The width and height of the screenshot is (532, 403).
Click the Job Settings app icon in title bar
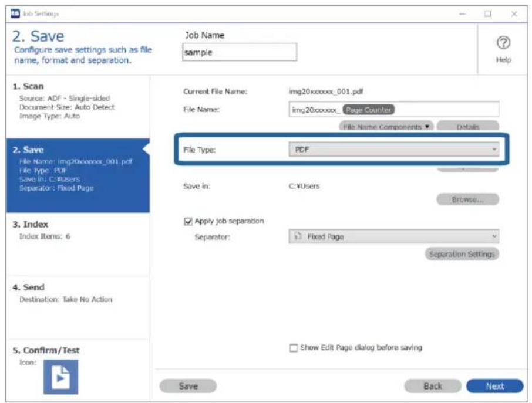point(15,13)
